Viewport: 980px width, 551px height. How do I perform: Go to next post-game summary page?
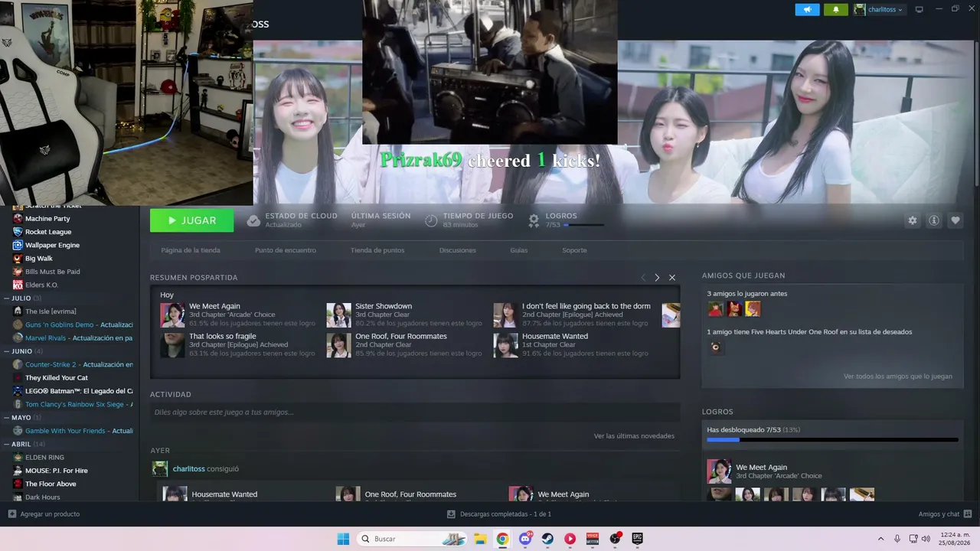pyautogui.click(x=657, y=277)
